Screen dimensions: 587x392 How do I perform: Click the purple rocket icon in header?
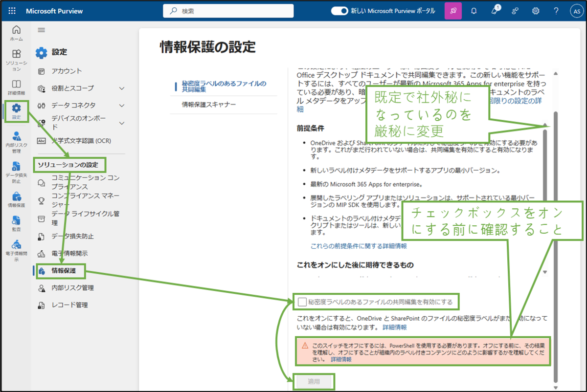click(453, 11)
